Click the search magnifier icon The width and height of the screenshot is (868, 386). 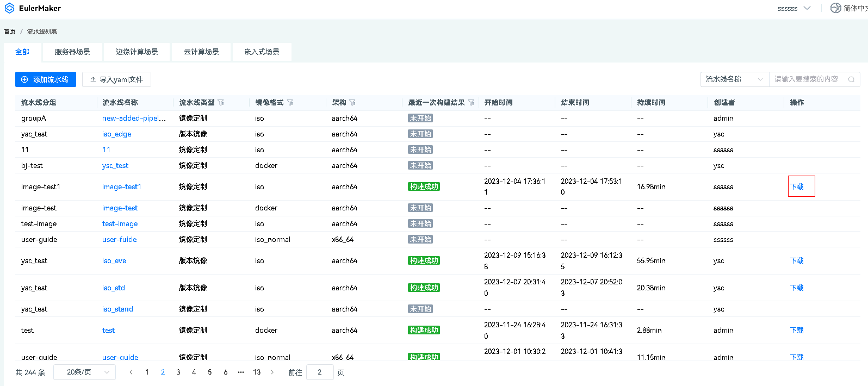(x=851, y=79)
